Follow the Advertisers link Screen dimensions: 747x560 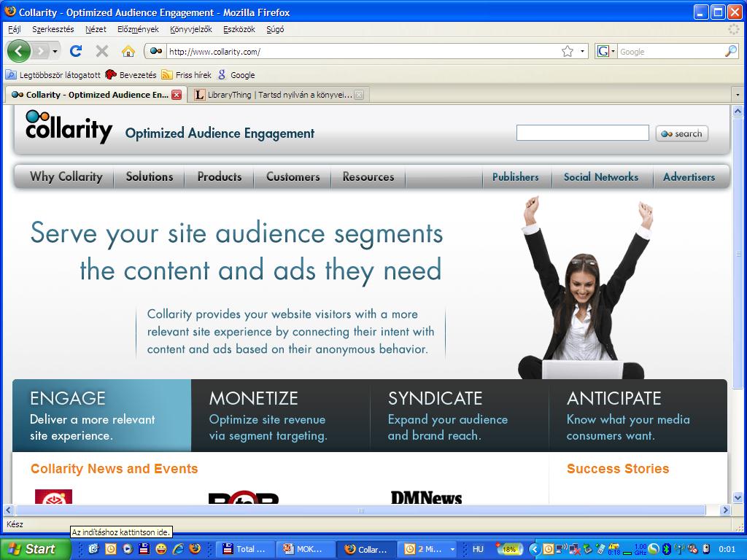689,177
